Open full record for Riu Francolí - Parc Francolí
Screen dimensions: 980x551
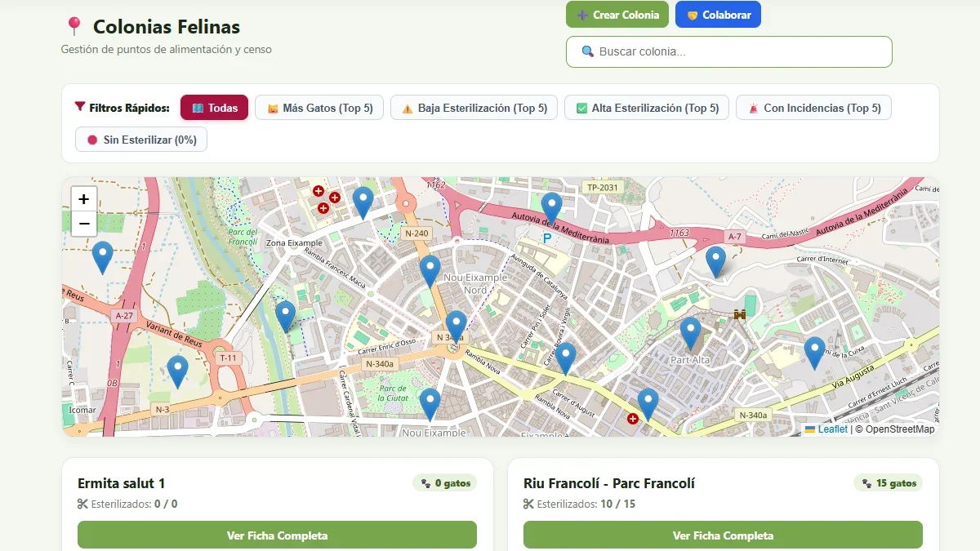723,535
